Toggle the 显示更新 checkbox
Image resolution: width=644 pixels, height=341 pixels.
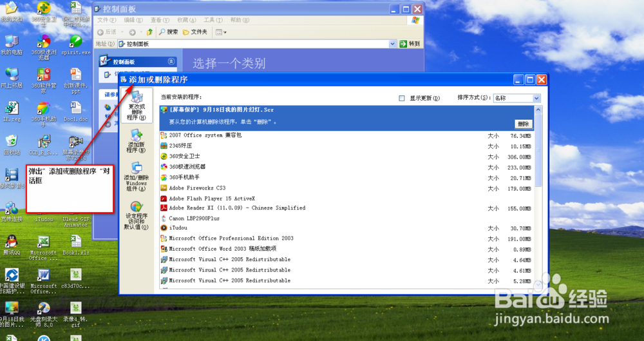point(402,99)
